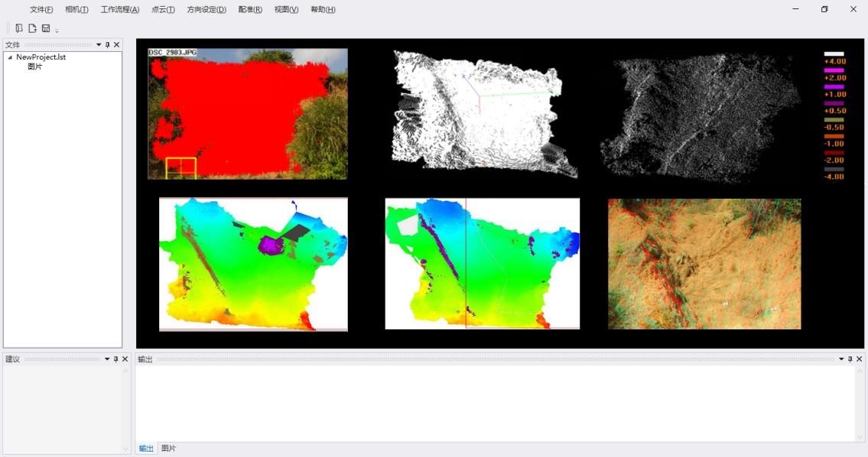Open the 点云(T) menu
Image resolution: width=868 pixels, height=457 pixels.
click(x=163, y=10)
